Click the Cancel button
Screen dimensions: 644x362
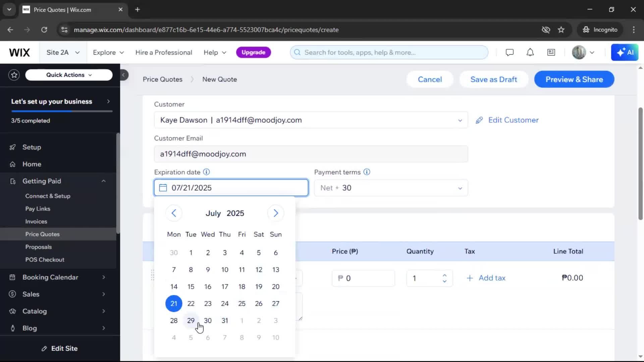click(x=430, y=79)
